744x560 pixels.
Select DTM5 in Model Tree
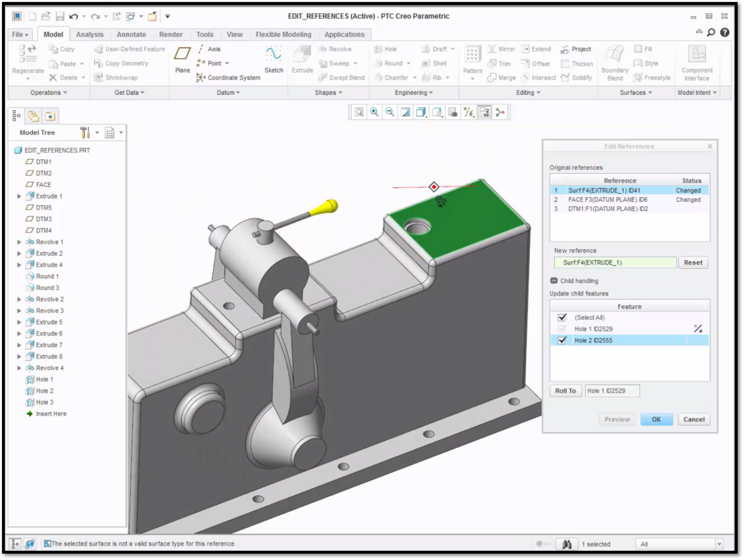pos(39,207)
